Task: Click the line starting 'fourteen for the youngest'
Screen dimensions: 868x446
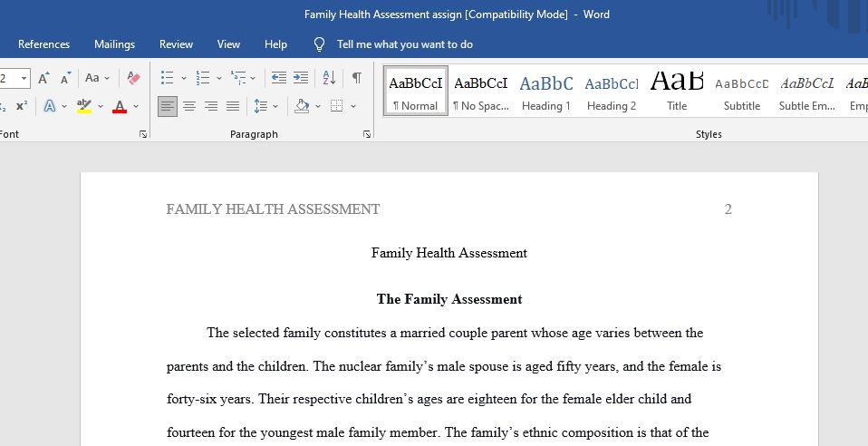Action: 438,432
